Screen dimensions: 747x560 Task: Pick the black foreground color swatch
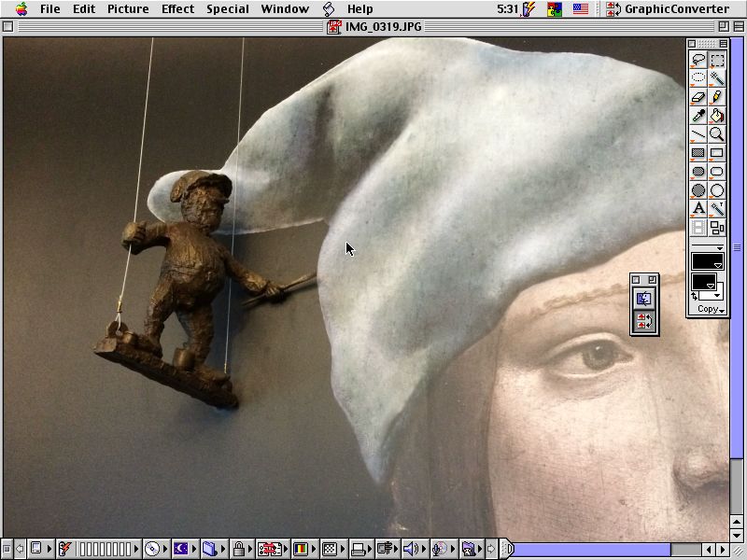(x=703, y=282)
